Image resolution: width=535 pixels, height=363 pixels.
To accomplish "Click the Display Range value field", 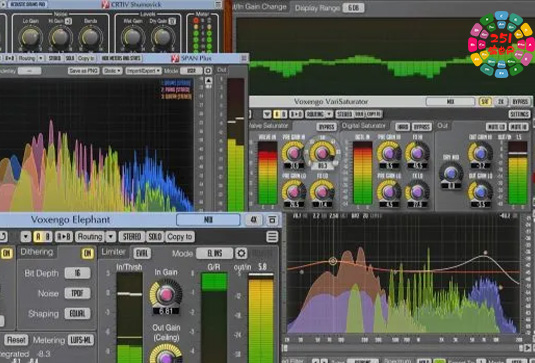I will tap(353, 8).
